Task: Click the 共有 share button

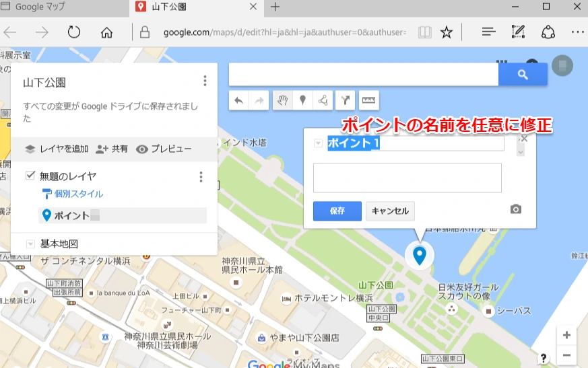Action: (111, 149)
